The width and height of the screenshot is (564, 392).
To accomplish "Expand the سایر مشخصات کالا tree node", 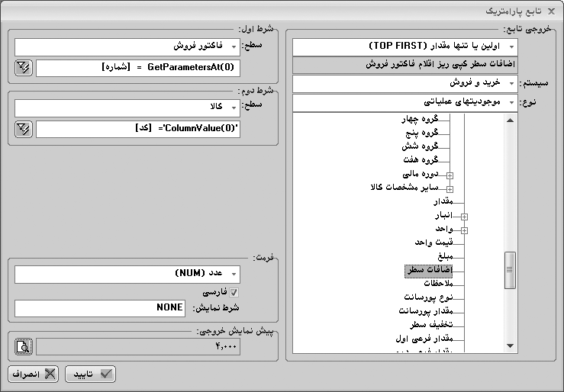I will tap(450, 188).
